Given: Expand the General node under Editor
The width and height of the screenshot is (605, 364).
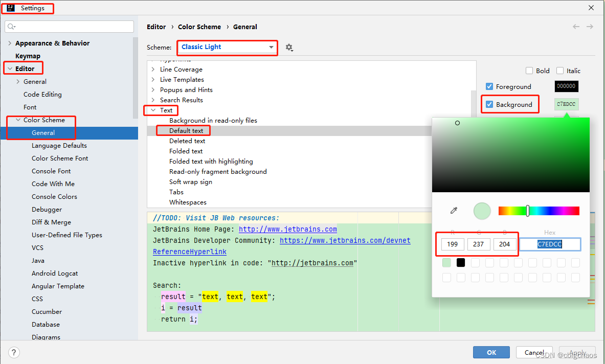Looking at the screenshot, I should (x=18, y=81).
